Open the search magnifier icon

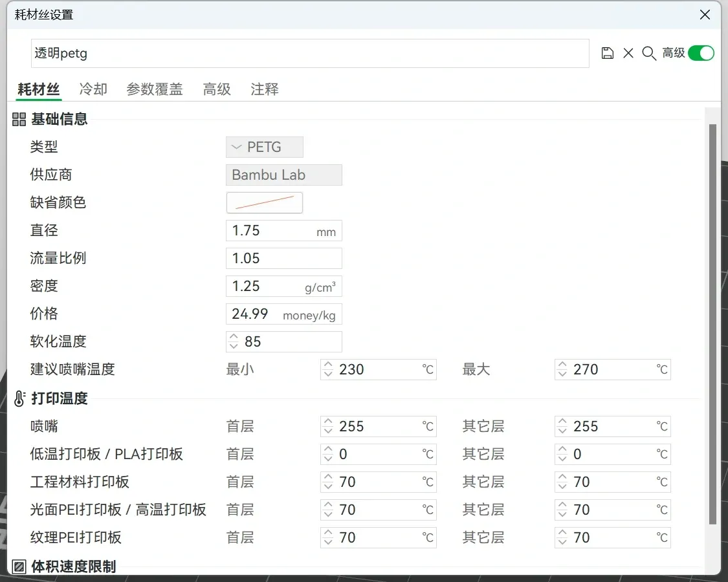pyautogui.click(x=649, y=54)
